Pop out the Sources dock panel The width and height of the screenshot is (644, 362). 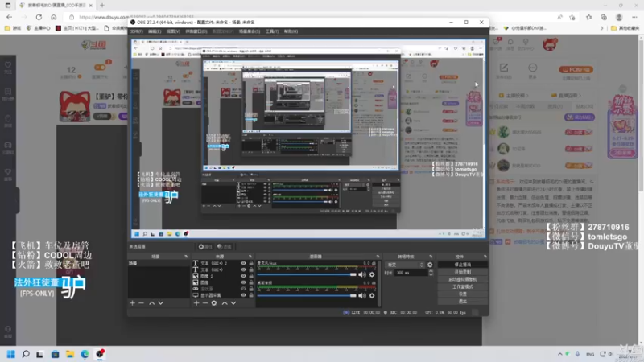(x=250, y=257)
